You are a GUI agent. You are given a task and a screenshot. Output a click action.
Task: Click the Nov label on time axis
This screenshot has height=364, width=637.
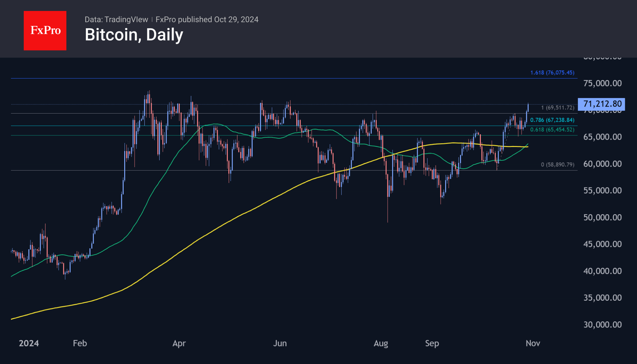point(533,343)
